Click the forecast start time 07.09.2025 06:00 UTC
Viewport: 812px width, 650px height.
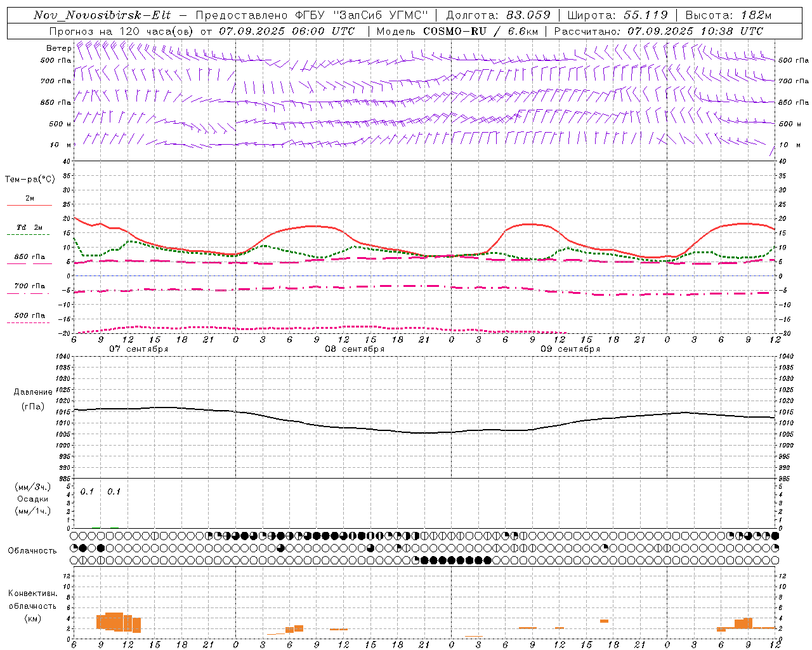(x=287, y=31)
